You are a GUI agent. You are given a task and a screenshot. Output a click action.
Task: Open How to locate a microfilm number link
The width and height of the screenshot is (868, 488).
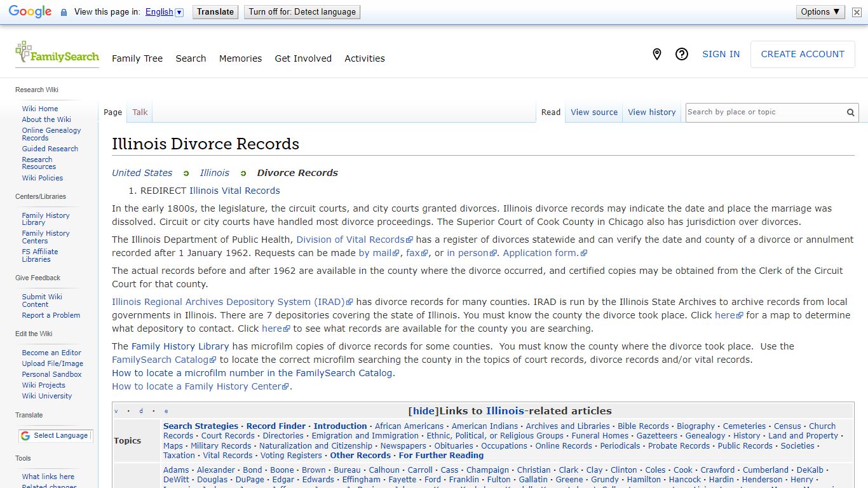pos(254,373)
